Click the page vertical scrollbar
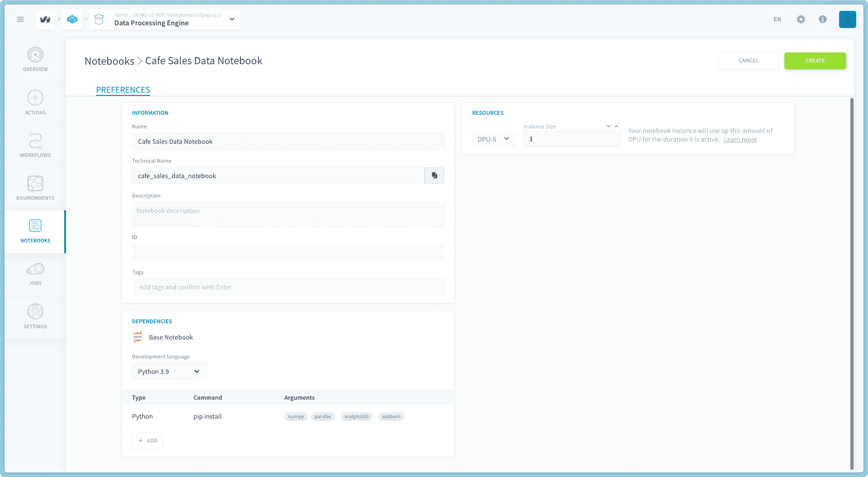 click(852, 283)
